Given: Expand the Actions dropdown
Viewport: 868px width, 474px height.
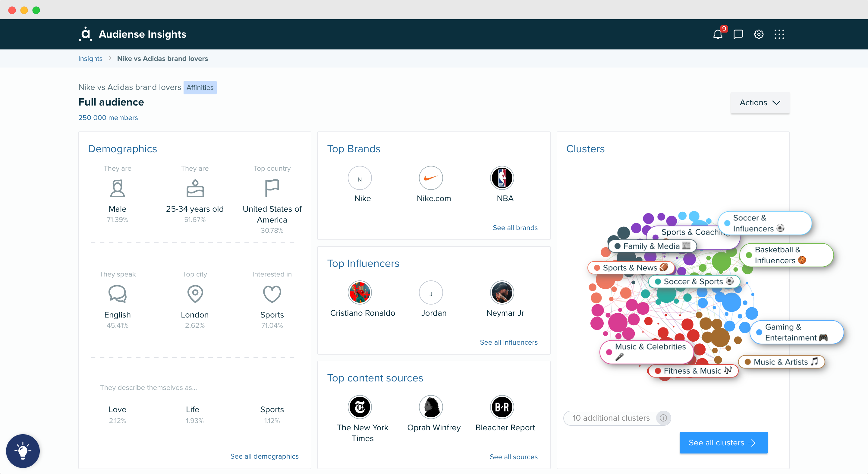Looking at the screenshot, I should click(x=760, y=103).
